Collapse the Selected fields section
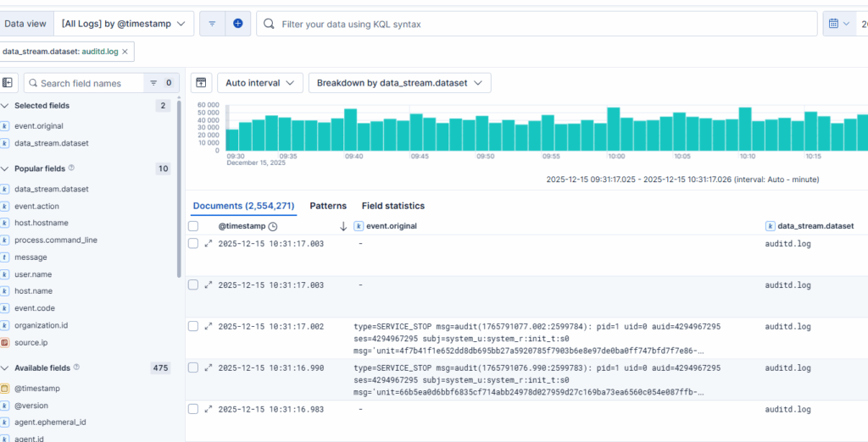868x442 pixels. [x=6, y=106]
